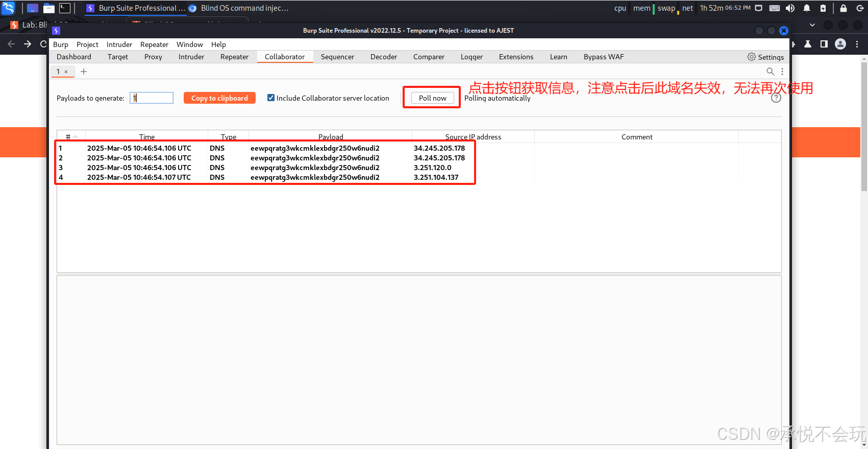868x449 pixels.
Task: Switch to the Dashboard tab
Action: (74, 57)
